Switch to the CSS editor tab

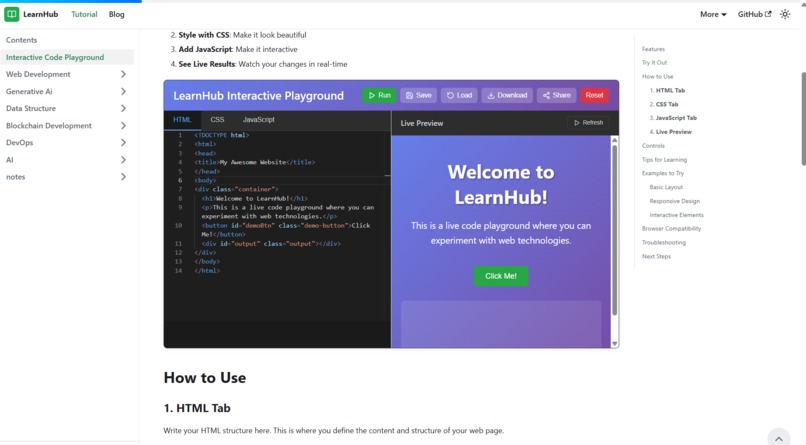coord(217,119)
